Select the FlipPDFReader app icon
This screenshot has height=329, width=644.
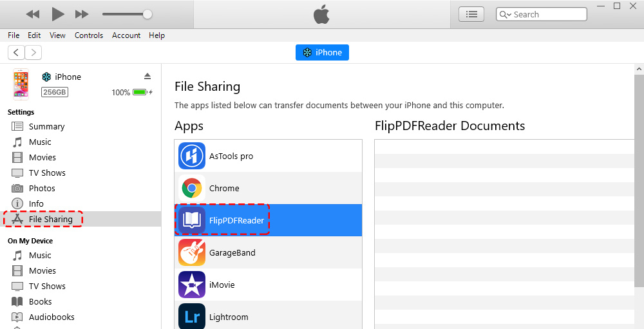tap(192, 220)
